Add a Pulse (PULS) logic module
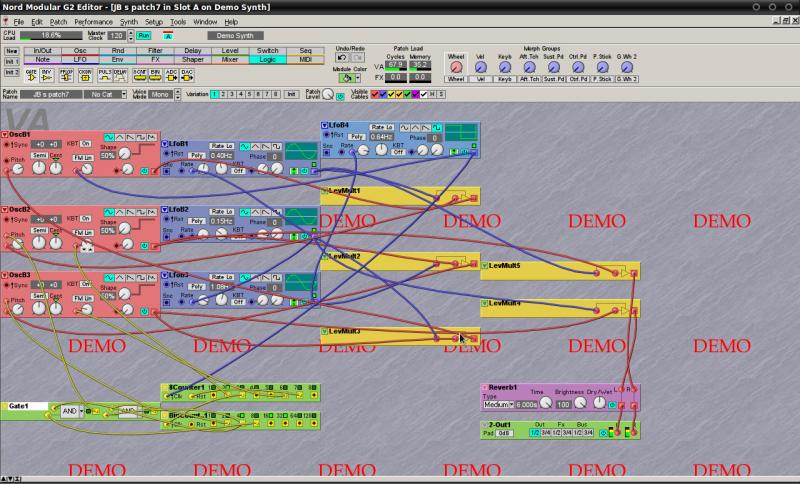 click(x=105, y=75)
